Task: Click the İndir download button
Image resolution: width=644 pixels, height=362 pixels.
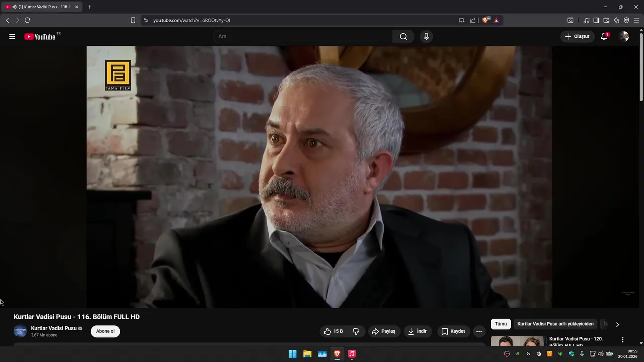Action: [x=418, y=331]
